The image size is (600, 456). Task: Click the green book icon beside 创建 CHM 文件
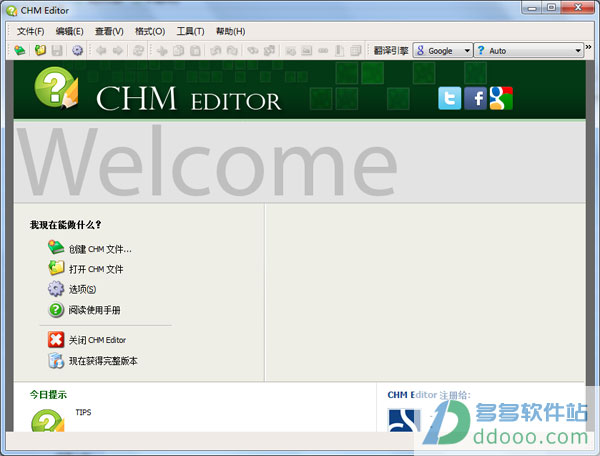point(56,248)
